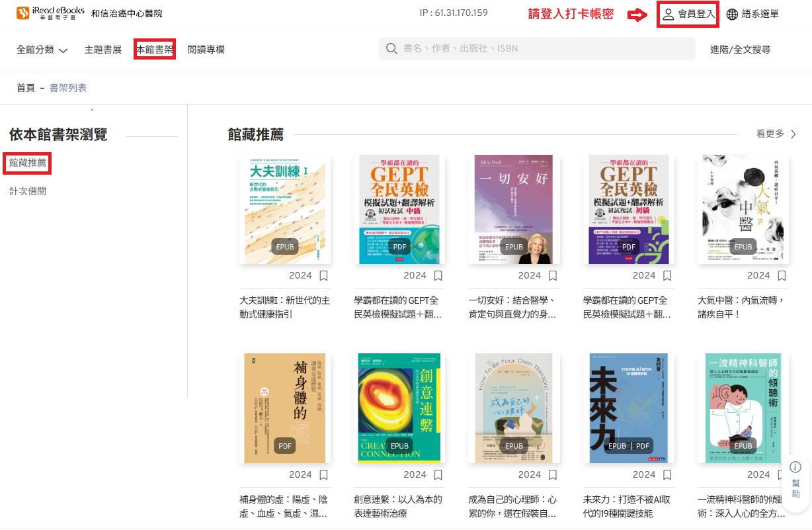This screenshot has width=812, height=530.
Task: Click the search magnifier icon
Action: (391, 49)
